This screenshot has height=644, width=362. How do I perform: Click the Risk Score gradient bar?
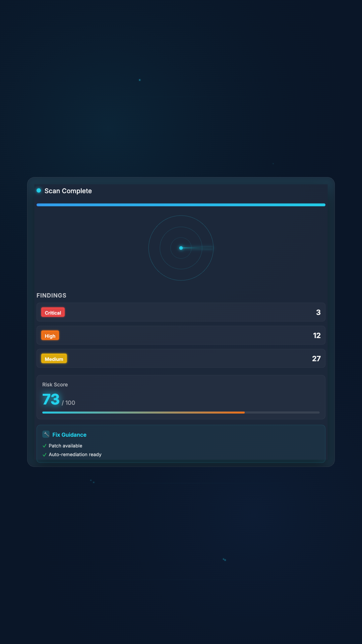(181, 413)
